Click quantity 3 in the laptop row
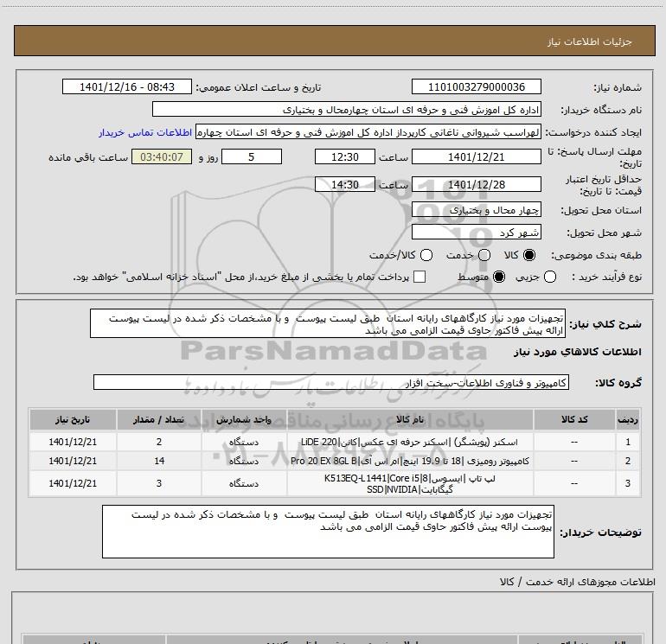 click(159, 483)
